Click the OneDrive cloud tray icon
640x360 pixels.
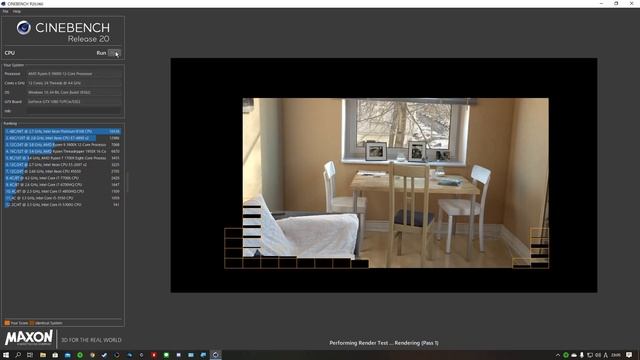(574, 355)
